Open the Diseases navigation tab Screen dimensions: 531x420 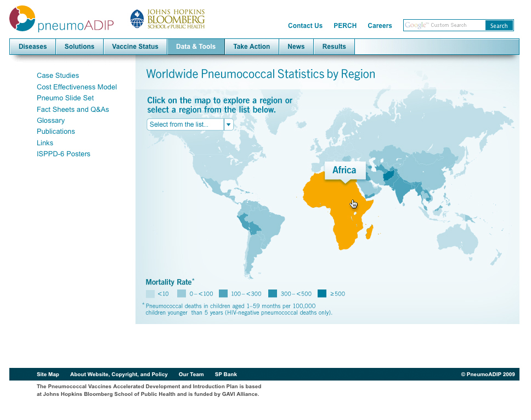pos(33,47)
